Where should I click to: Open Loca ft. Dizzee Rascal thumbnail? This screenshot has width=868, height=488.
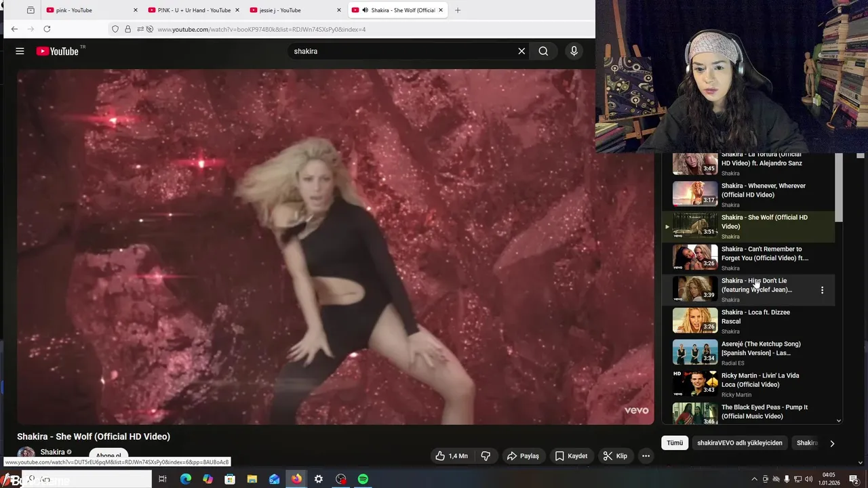(x=695, y=321)
